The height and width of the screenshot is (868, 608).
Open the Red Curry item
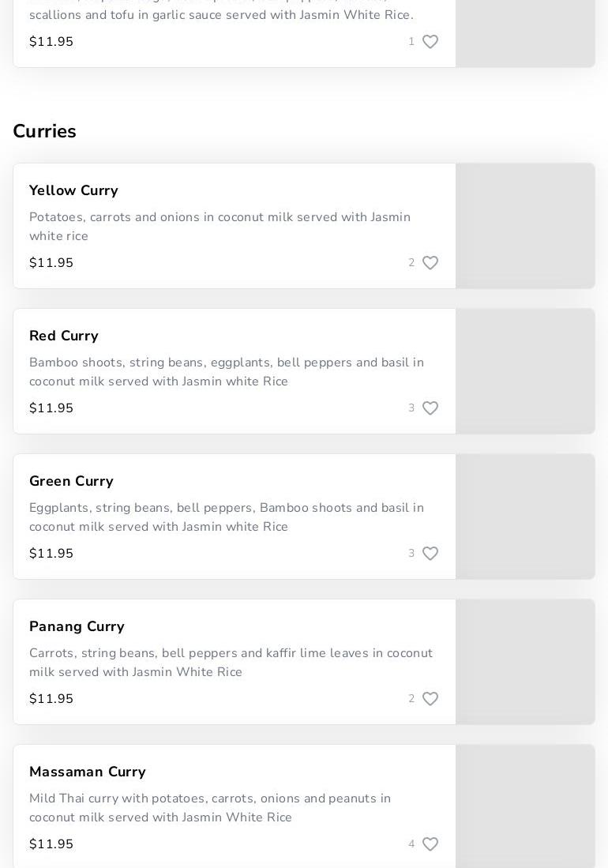(x=64, y=336)
